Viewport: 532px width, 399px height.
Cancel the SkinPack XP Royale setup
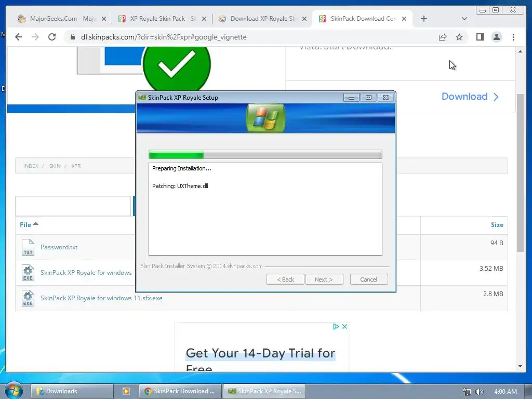(x=368, y=280)
